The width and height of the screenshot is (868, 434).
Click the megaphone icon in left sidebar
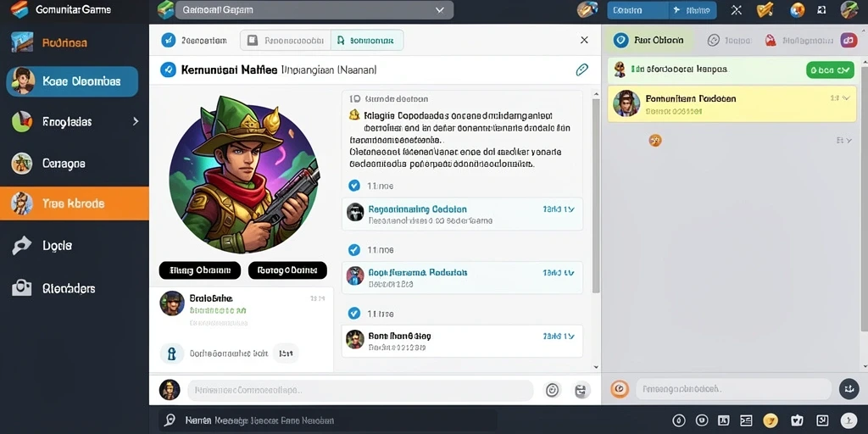click(x=21, y=245)
